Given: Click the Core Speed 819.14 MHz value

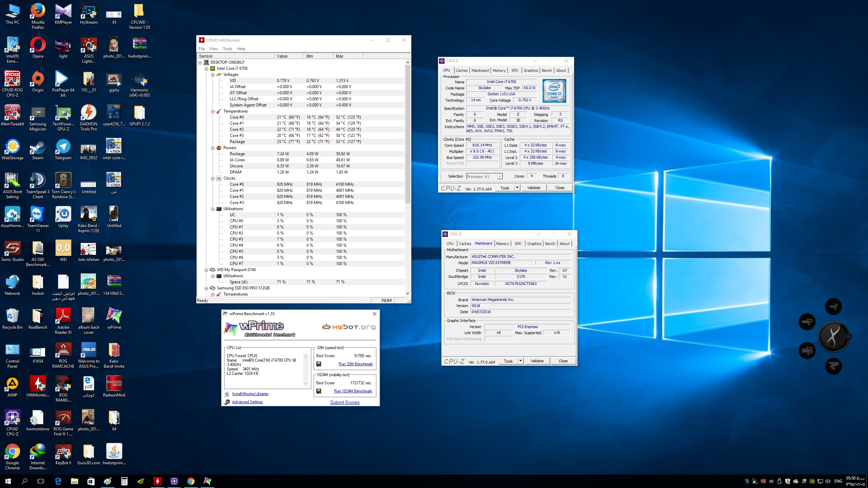Looking at the screenshot, I should [482, 145].
